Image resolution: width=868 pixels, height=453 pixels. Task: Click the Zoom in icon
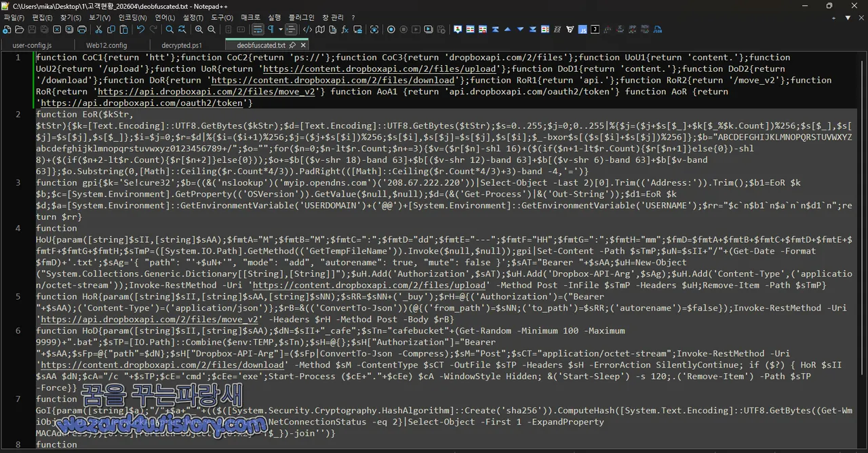pos(199,30)
